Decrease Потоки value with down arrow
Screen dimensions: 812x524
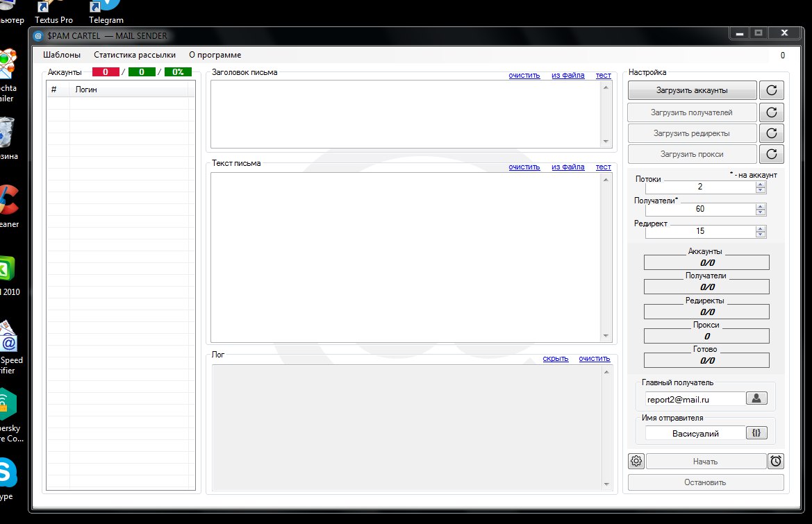coord(760,190)
